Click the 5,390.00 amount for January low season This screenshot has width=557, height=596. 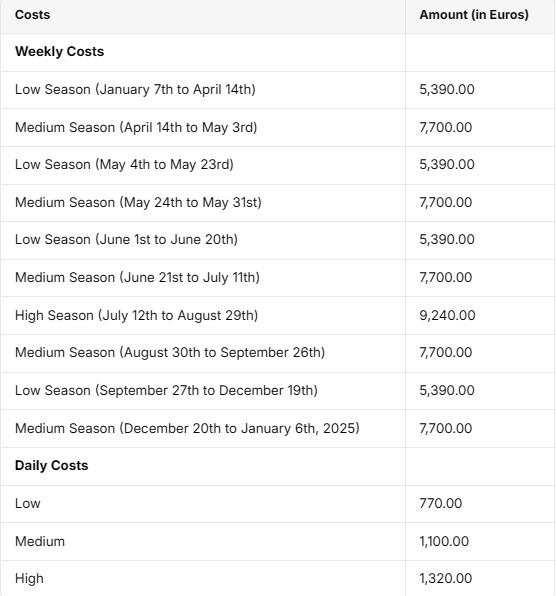click(x=447, y=90)
